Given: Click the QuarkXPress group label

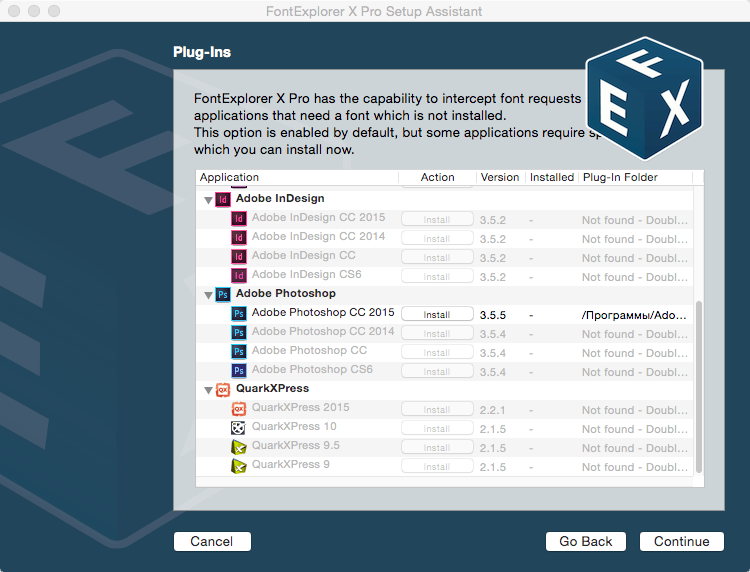Looking at the screenshot, I should [272, 388].
